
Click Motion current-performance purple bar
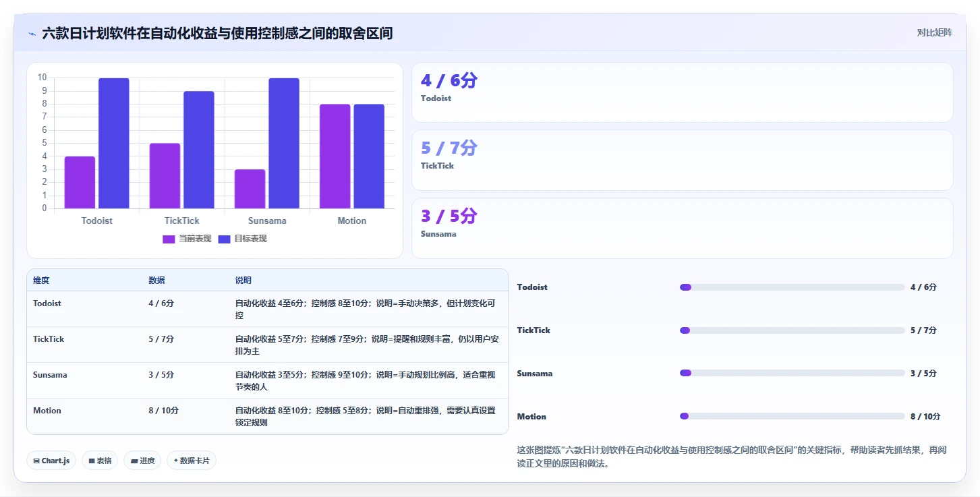(x=335, y=156)
